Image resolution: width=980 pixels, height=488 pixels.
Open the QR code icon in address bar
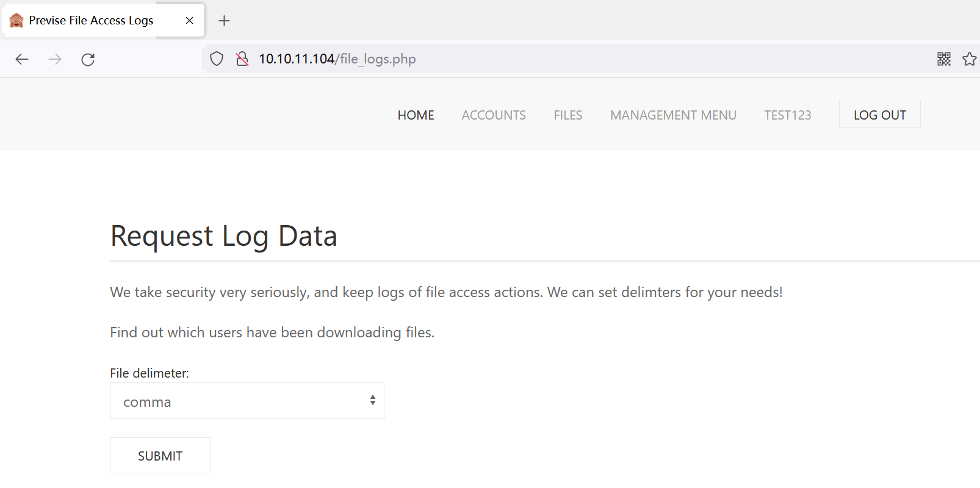coord(943,59)
